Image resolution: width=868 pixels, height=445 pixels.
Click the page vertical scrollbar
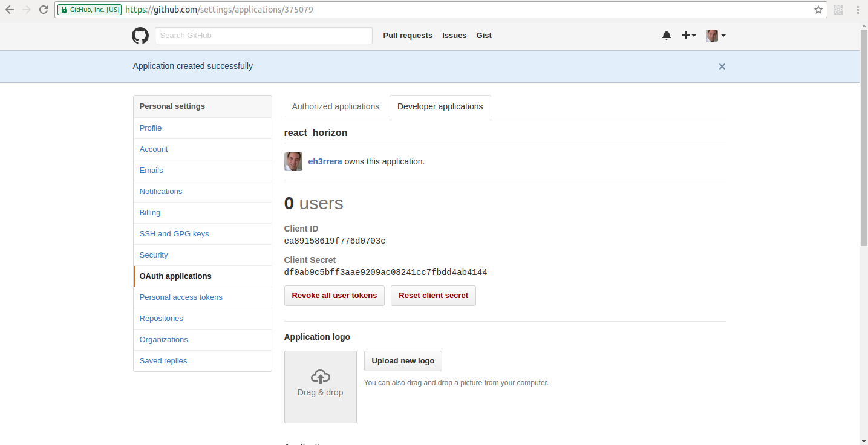pyautogui.click(x=864, y=137)
